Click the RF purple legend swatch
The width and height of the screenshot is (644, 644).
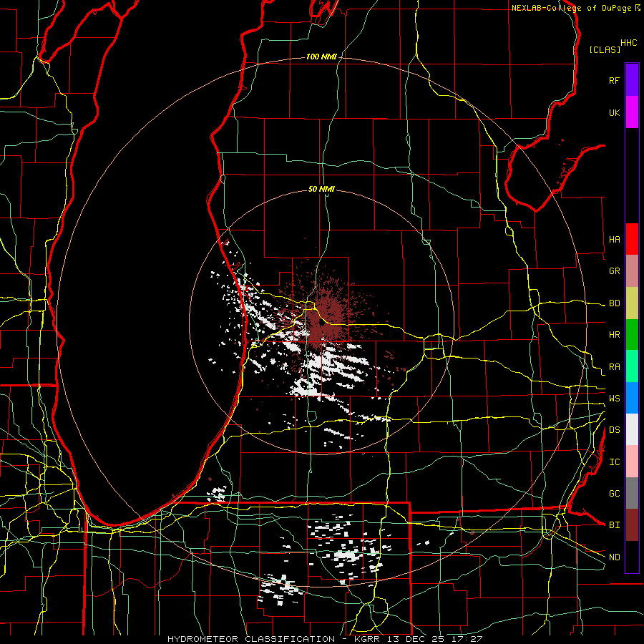[632, 80]
